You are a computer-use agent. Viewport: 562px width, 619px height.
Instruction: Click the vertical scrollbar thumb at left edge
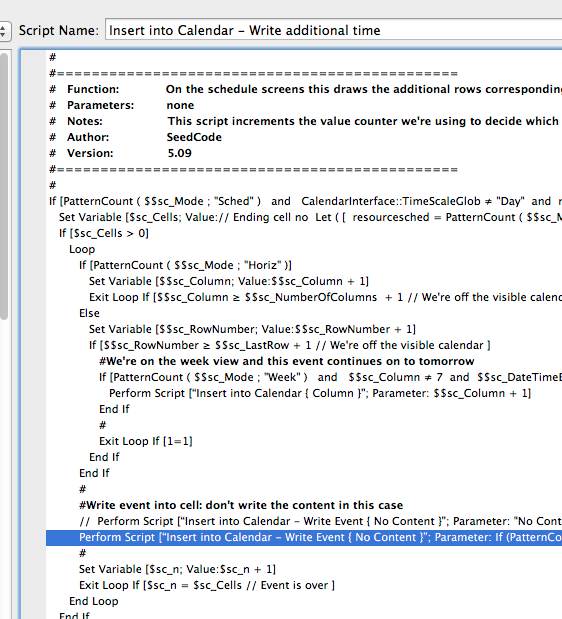pyautogui.click(x=4, y=185)
